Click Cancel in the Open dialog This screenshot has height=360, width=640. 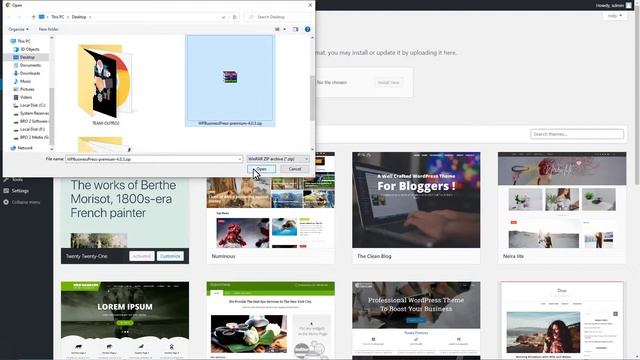294,169
